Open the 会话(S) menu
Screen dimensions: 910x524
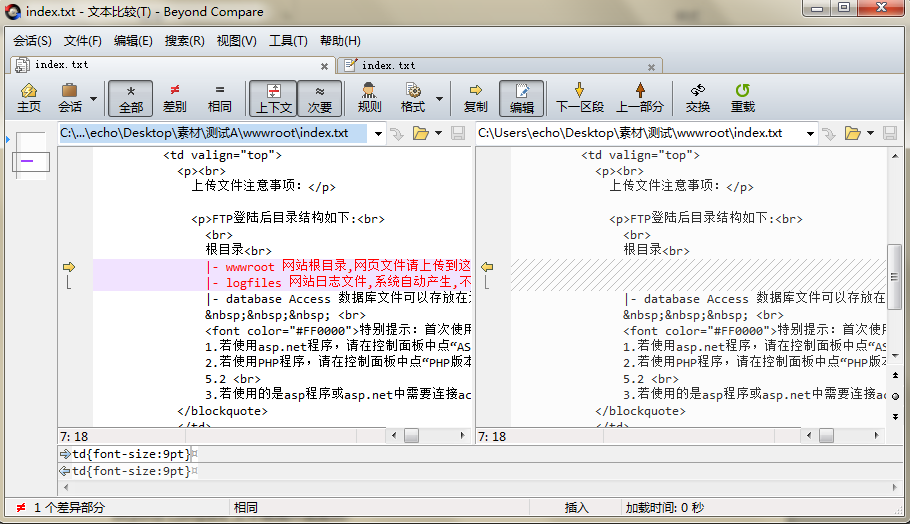tap(32, 41)
